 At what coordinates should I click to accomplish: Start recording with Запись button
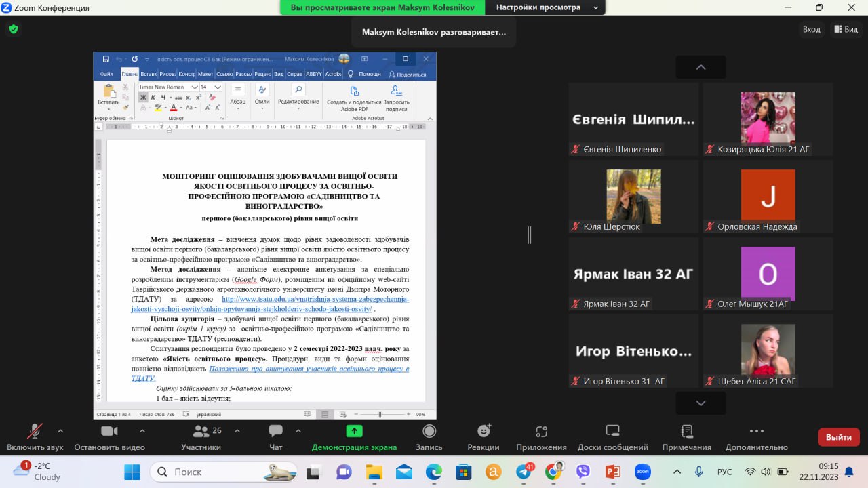tap(429, 437)
